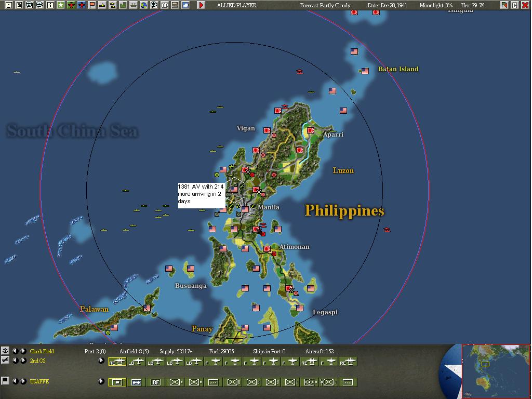The width and height of the screenshot is (532, 399).
Task: Click the 'Fuel: 29305' value
Action: click(221, 351)
